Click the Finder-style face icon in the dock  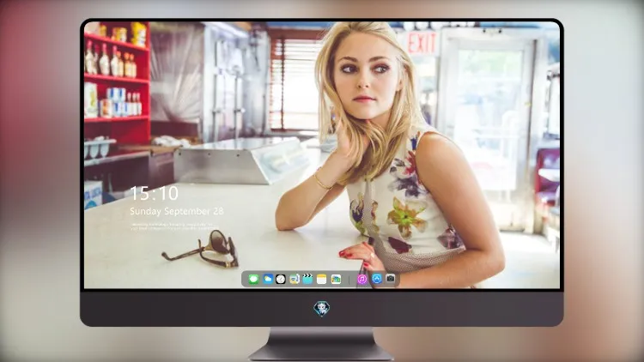point(294,279)
